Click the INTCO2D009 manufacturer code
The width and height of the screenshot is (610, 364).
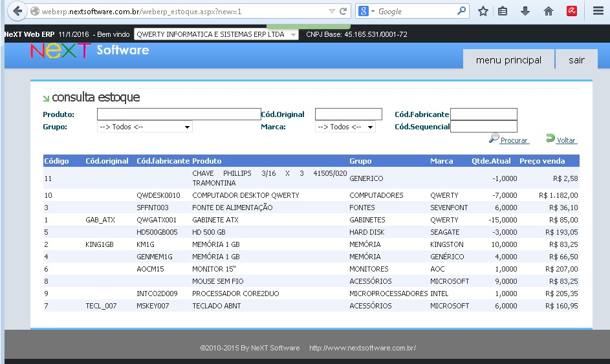[157, 294]
